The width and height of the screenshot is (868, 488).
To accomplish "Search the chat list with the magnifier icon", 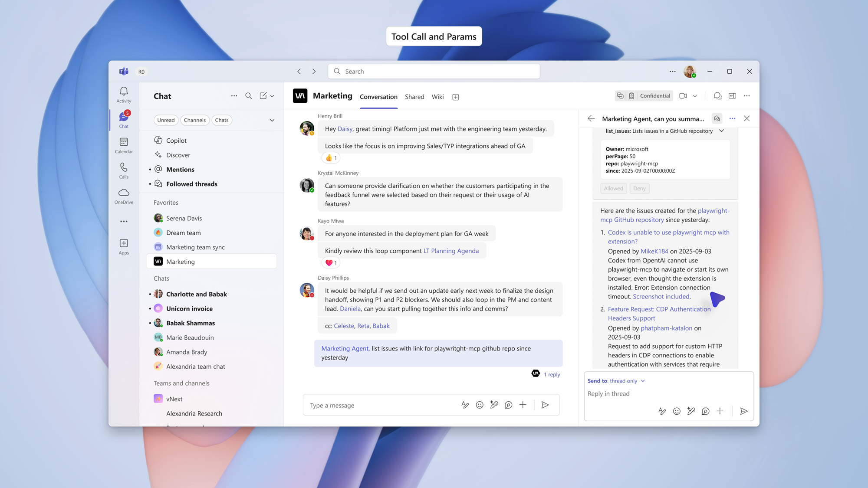I will [248, 96].
